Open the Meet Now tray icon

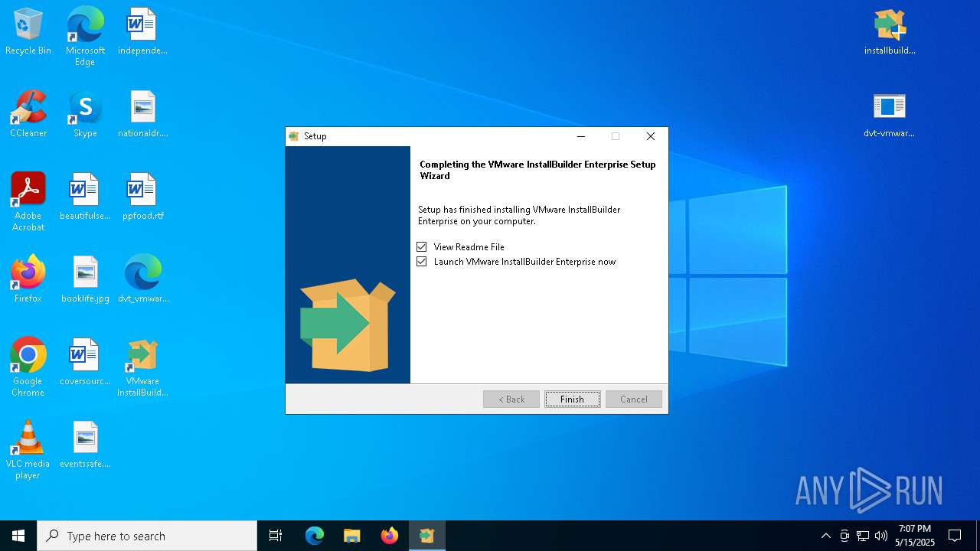pos(844,536)
